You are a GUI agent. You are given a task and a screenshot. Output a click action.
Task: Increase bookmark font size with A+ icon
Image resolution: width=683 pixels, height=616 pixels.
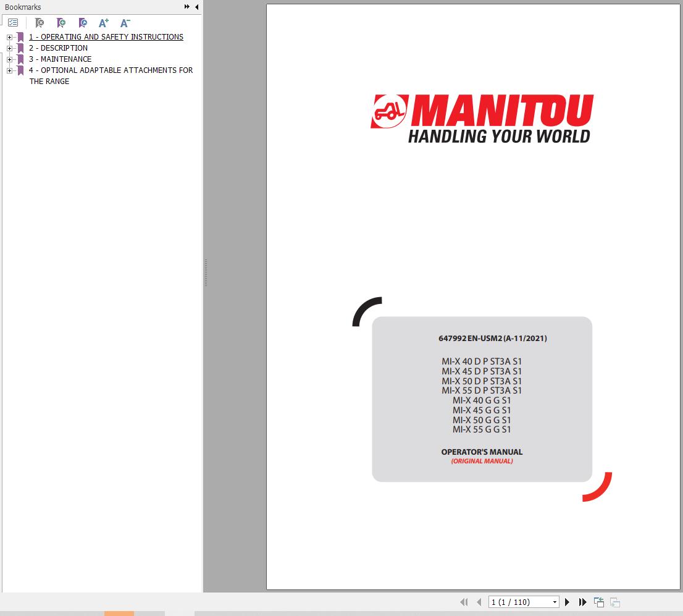tap(103, 23)
